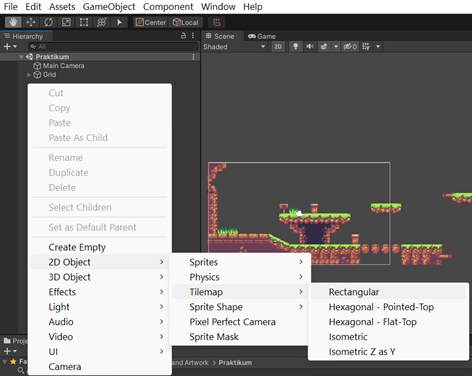
Task: Open the Edit menu
Action: [33, 7]
